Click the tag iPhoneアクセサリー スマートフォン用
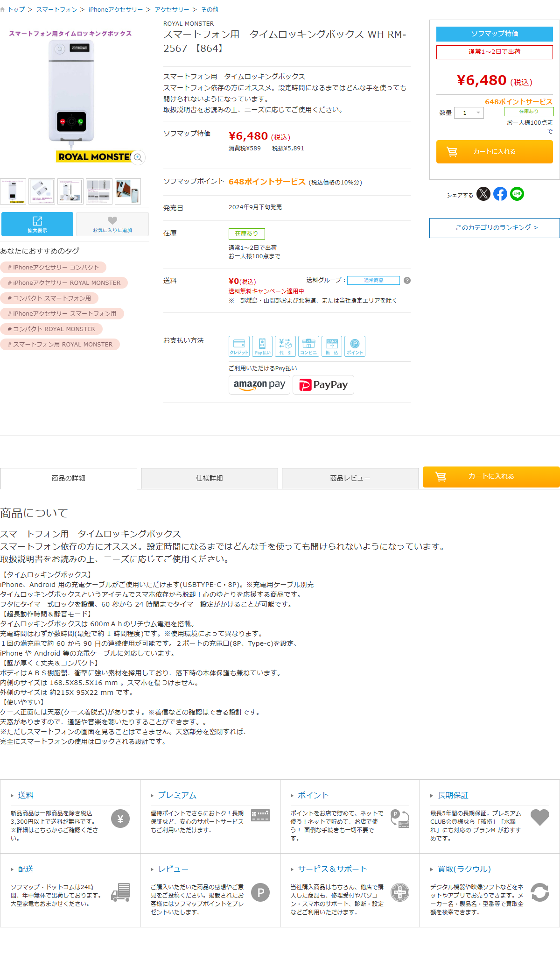 click(x=62, y=314)
